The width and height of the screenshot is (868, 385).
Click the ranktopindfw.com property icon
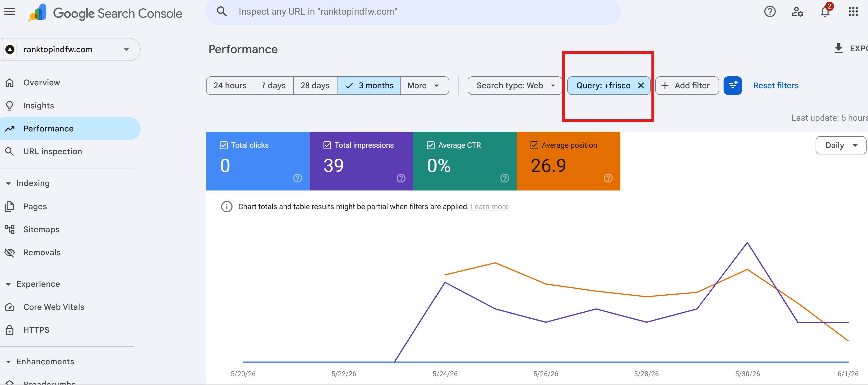tap(10, 49)
